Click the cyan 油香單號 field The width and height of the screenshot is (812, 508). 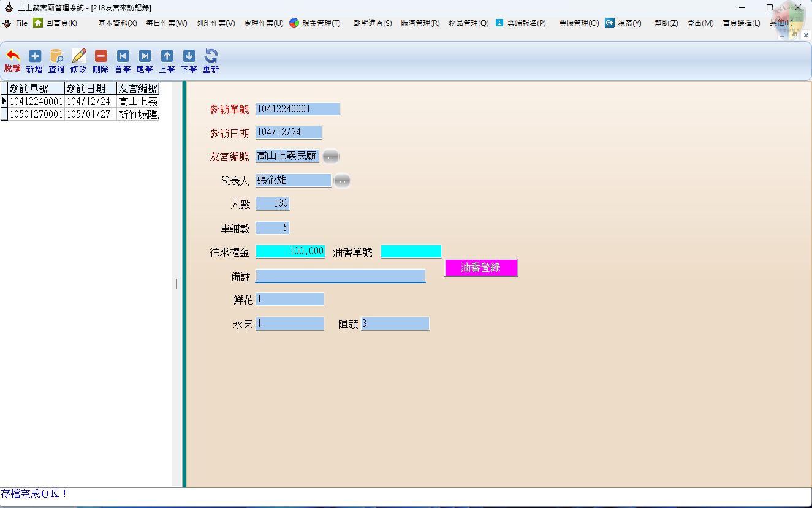point(411,252)
